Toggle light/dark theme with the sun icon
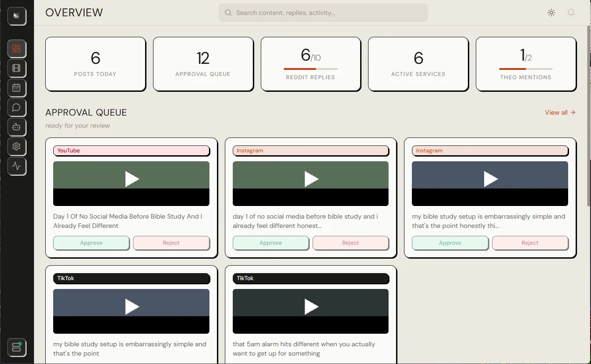Image resolution: width=591 pixels, height=364 pixels. point(551,13)
